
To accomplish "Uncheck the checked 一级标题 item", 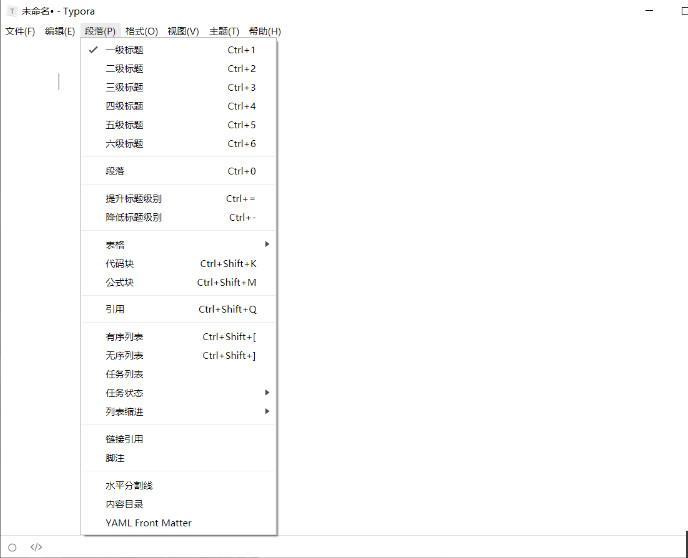I will (179, 50).
